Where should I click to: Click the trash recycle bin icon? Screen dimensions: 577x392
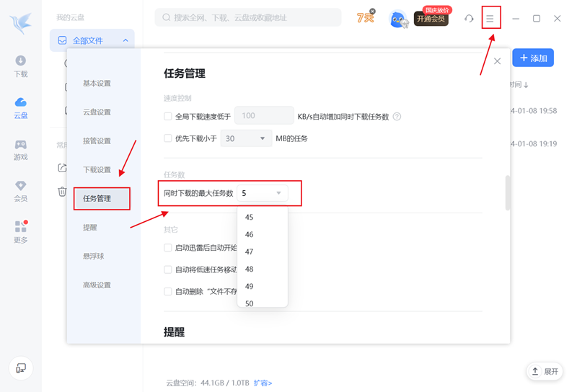click(x=62, y=192)
